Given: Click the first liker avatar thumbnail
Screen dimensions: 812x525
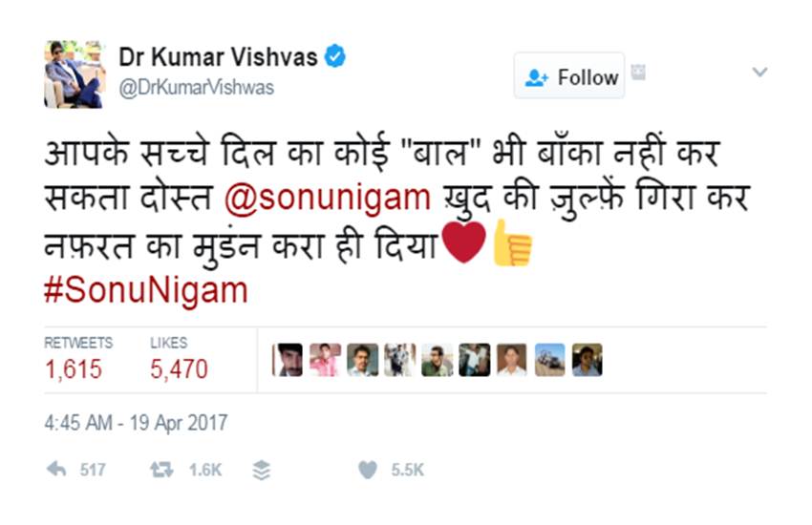Looking at the screenshot, I should 288,360.
